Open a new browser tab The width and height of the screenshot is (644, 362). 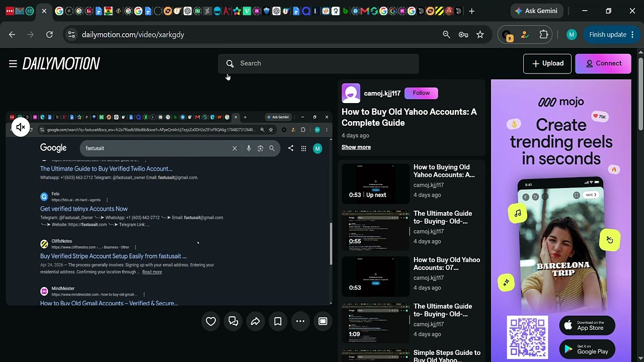(471, 11)
